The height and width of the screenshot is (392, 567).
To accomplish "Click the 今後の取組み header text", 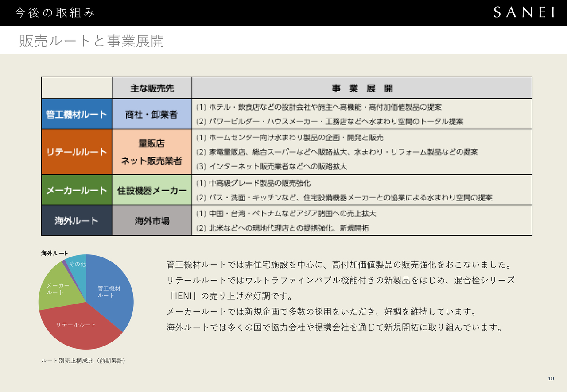I will point(55,13).
